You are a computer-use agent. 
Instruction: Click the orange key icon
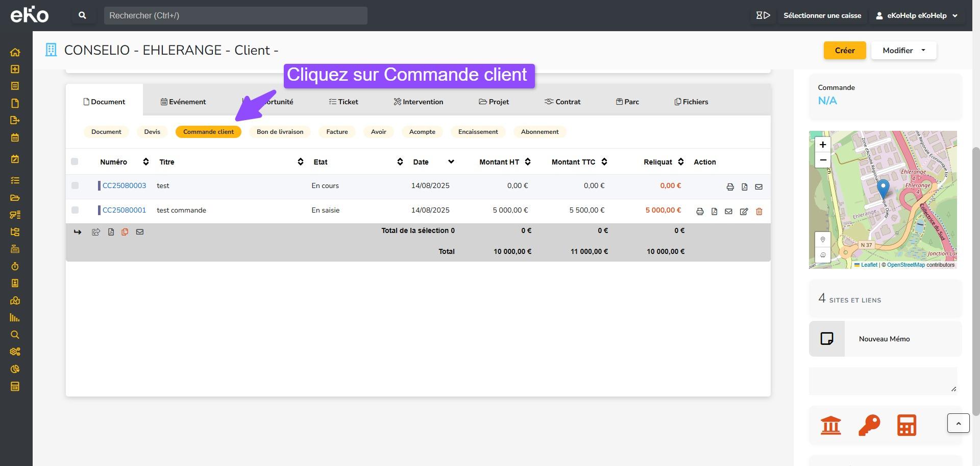869,425
